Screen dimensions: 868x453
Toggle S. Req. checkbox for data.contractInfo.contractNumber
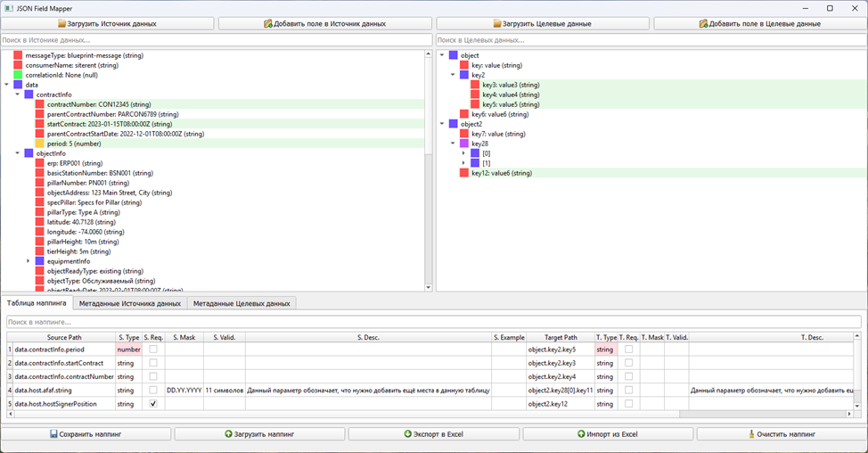[153, 376]
